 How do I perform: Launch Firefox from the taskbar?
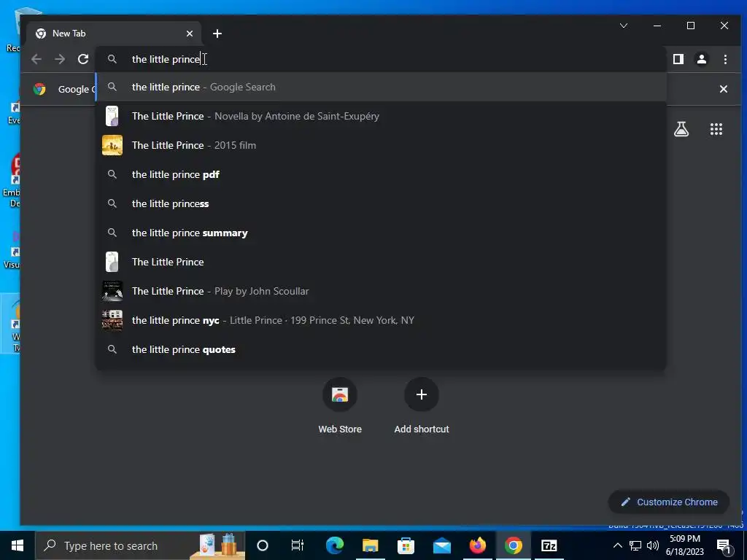(477, 545)
